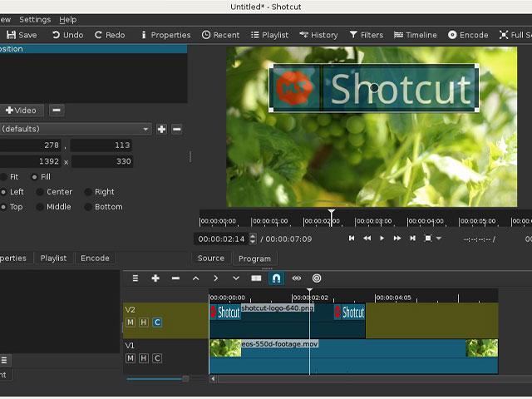Toggle ripple target icon
532x399 pixels.
point(317,278)
